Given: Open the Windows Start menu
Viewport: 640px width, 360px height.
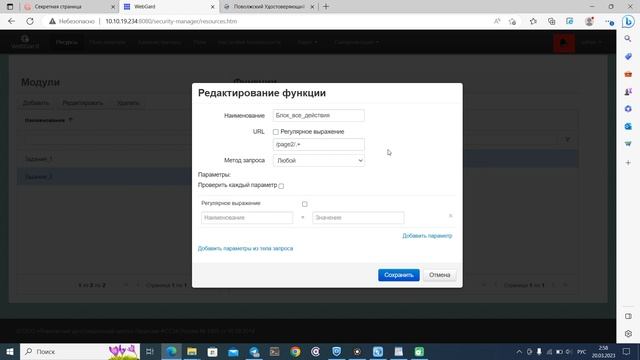Looking at the screenshot, I should [10, 351].
